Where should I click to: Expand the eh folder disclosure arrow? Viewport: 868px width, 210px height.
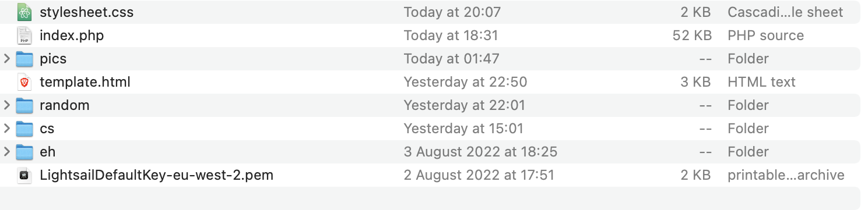coord(7,152)
